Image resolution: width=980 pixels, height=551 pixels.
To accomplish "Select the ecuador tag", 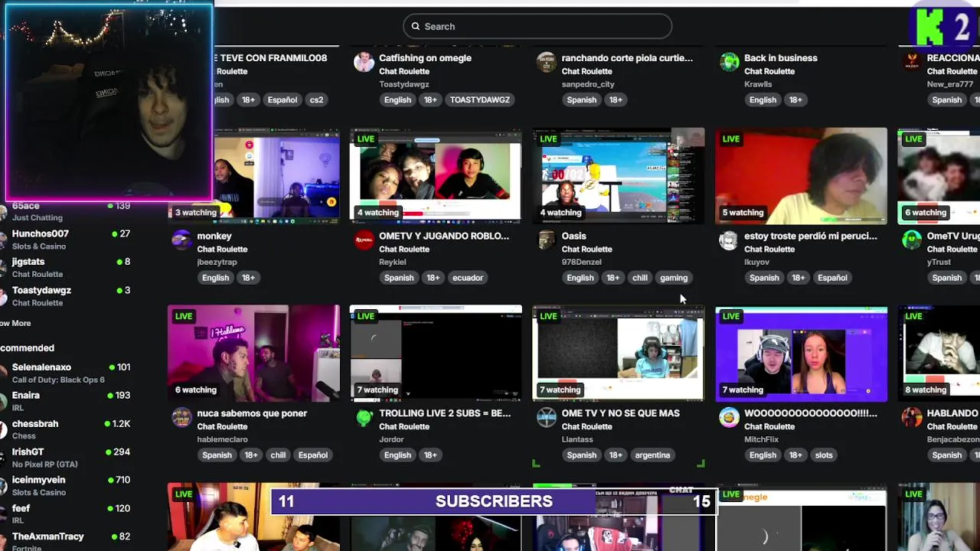I will coord(468,278).
